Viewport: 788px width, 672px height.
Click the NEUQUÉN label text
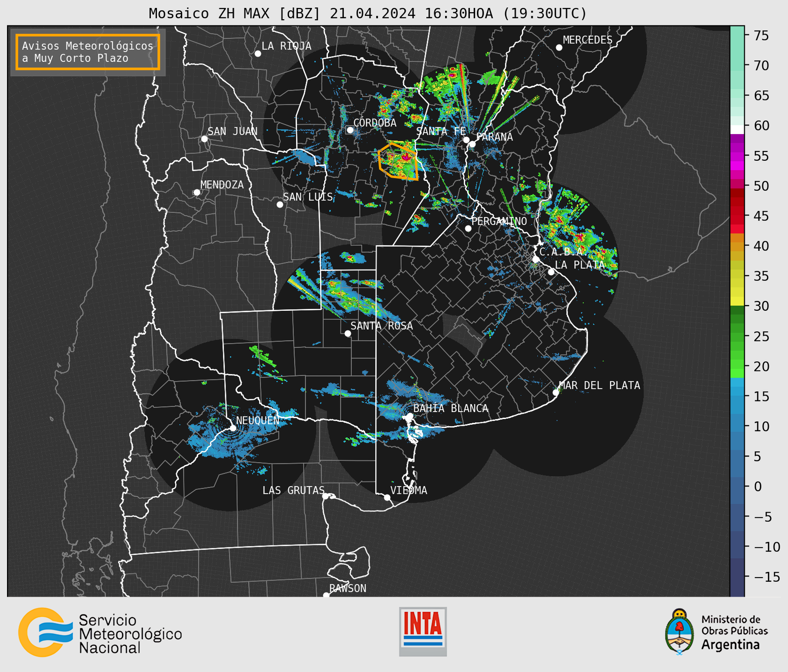(258, 420)
